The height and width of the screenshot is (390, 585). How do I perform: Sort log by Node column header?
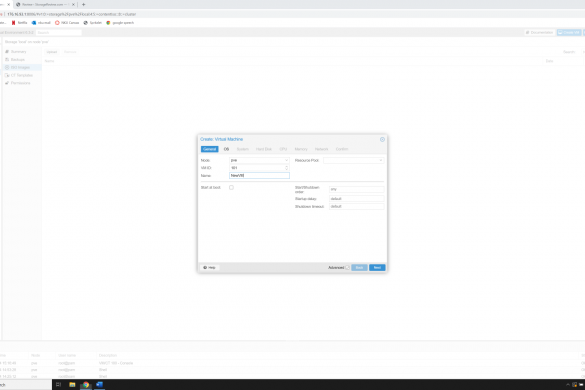pos(35,355)
